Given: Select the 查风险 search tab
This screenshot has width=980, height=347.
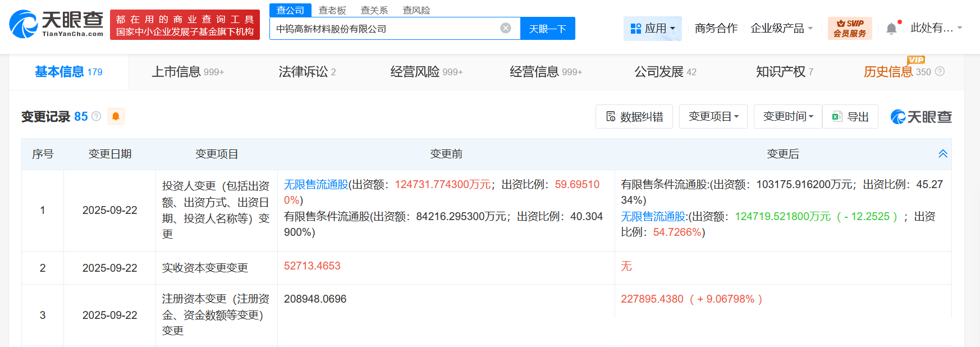Looking at the screenshot, I should coord(416,10).
